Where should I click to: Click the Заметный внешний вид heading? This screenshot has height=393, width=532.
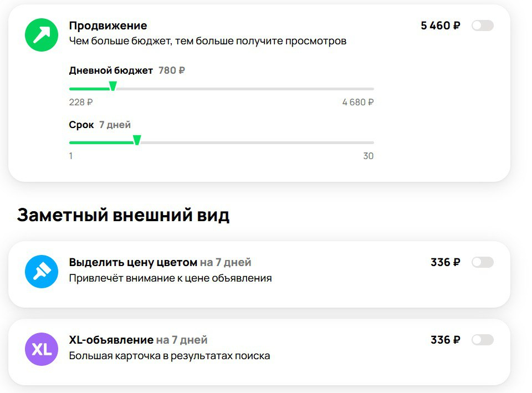123,215
